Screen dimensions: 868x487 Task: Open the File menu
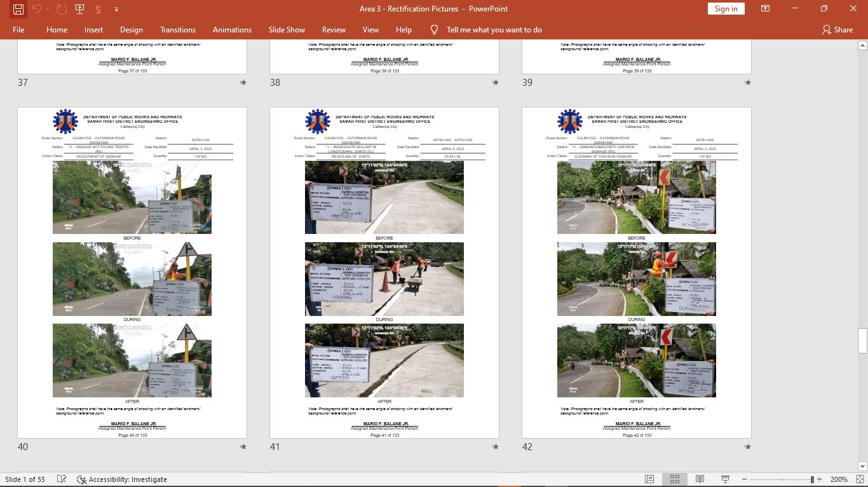click(18, 30)
